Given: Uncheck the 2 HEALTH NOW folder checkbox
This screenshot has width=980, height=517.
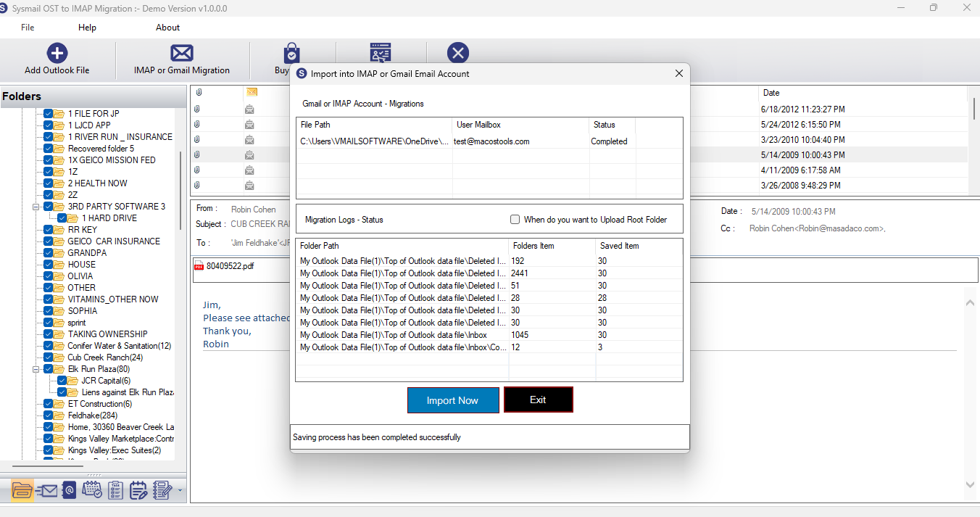Looking at the screenshot, I should [x=49, y=183].
